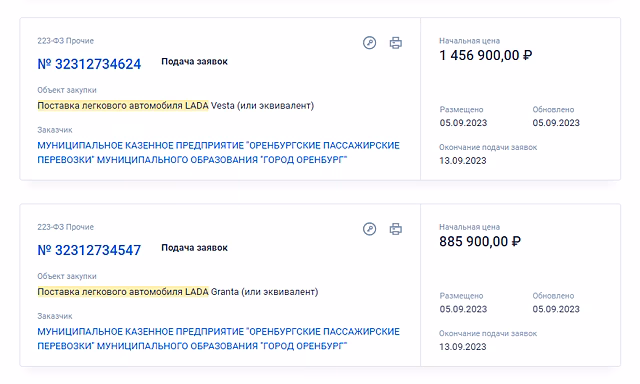This screenshot has width=640, height=384.
Task: Open customer link in the LADA Vesta card
Action: tap(218, 153)
